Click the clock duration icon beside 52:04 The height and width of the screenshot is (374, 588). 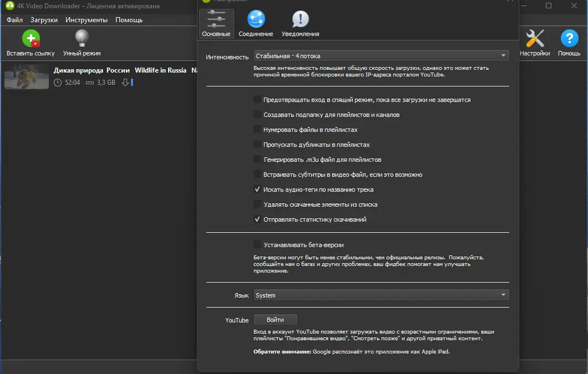point(57,83)
